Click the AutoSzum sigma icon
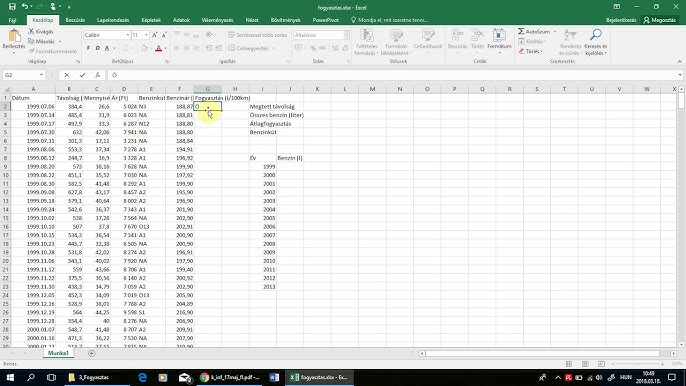 (x=521, y=32)
